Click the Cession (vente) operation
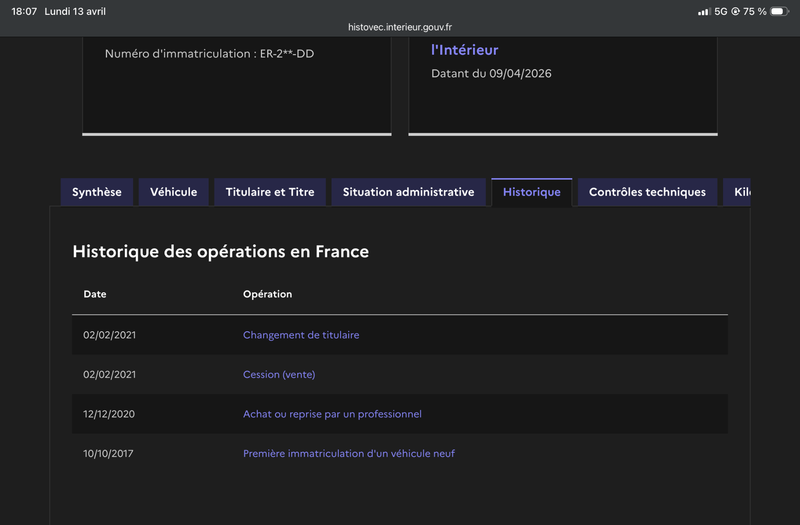 [x=279, y=374]
